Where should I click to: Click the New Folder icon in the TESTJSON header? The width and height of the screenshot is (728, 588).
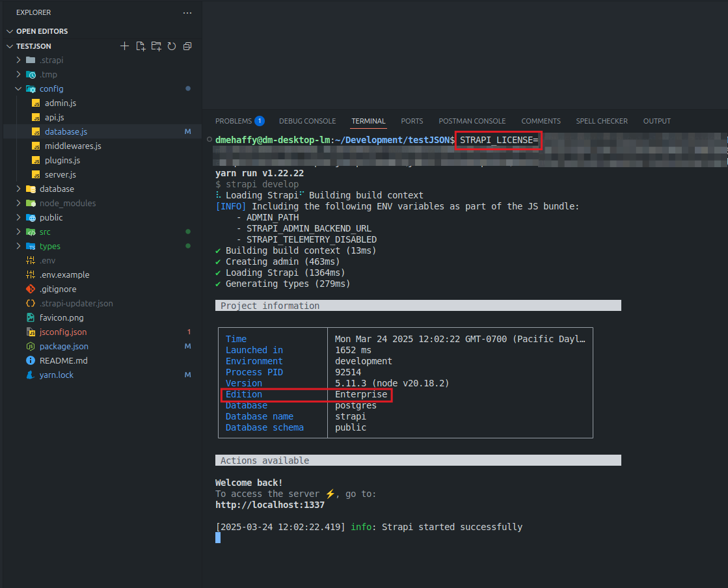pos(156,46)
